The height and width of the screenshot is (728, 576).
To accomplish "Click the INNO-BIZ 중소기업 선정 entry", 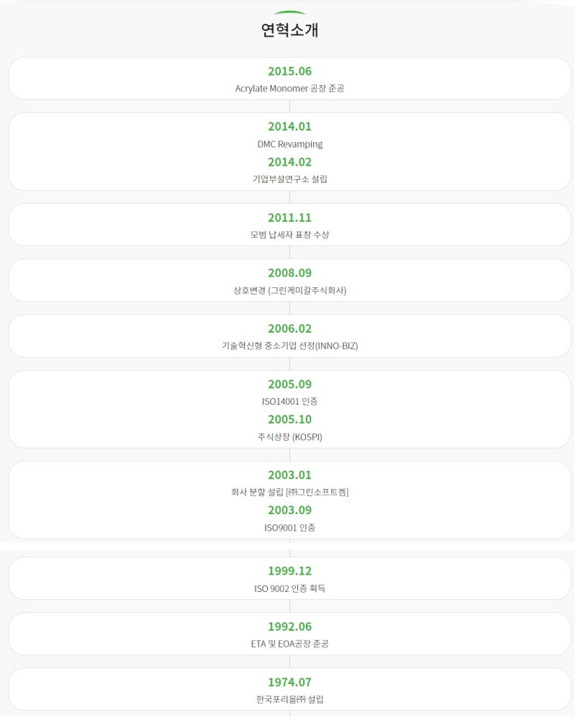I will tap(289, 346).
